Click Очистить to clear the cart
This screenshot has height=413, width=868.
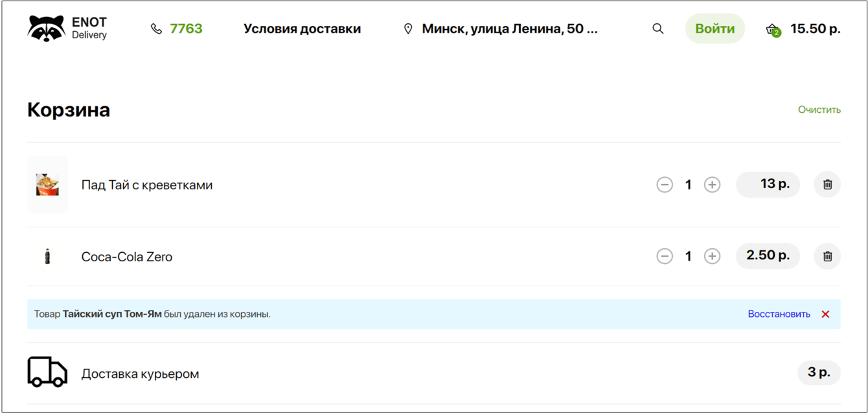pos(819,110)
